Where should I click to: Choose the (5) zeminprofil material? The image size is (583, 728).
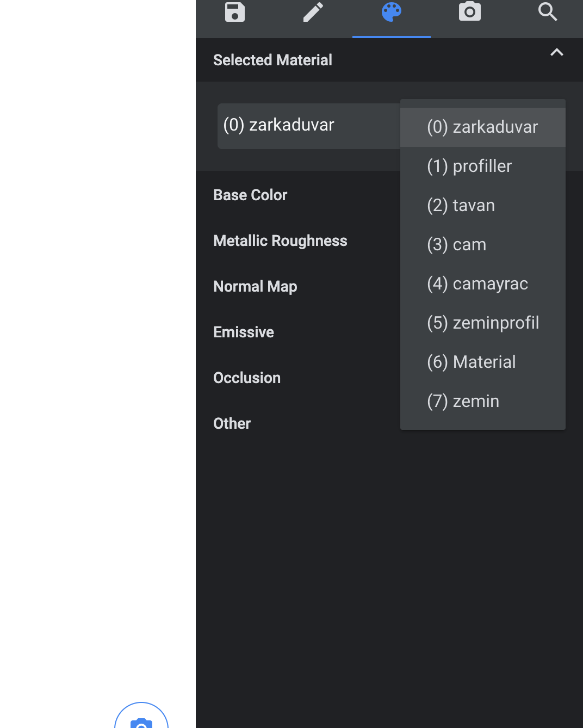coord(482,323)
